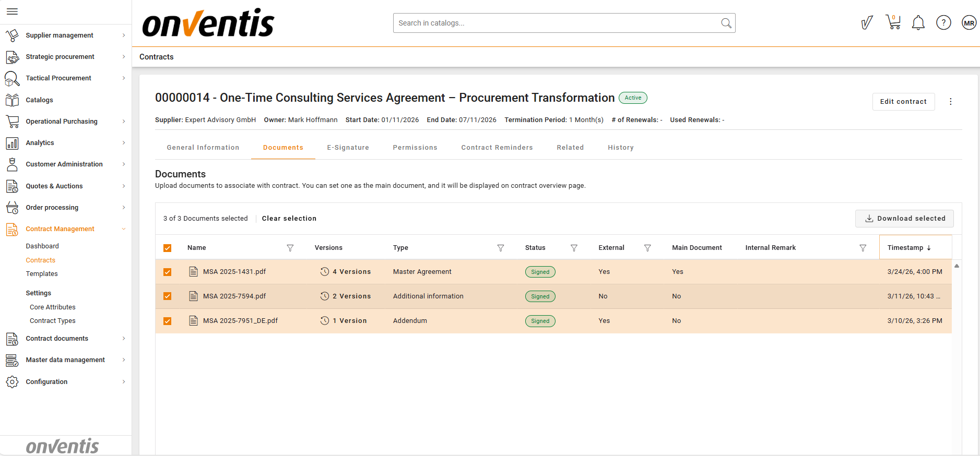
Task: Uncheck the select-all documents checkbox
Action: pos(168,248)
